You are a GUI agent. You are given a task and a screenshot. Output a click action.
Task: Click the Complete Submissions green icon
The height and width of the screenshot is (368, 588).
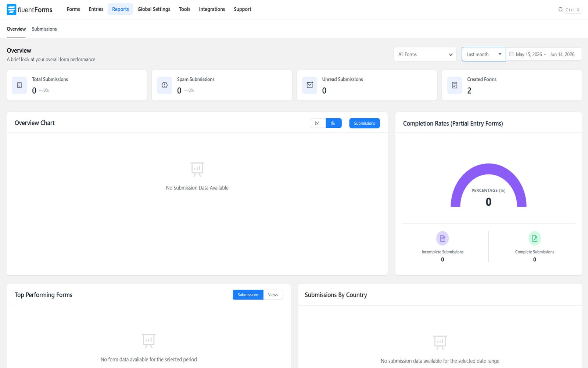pos(534,238)
